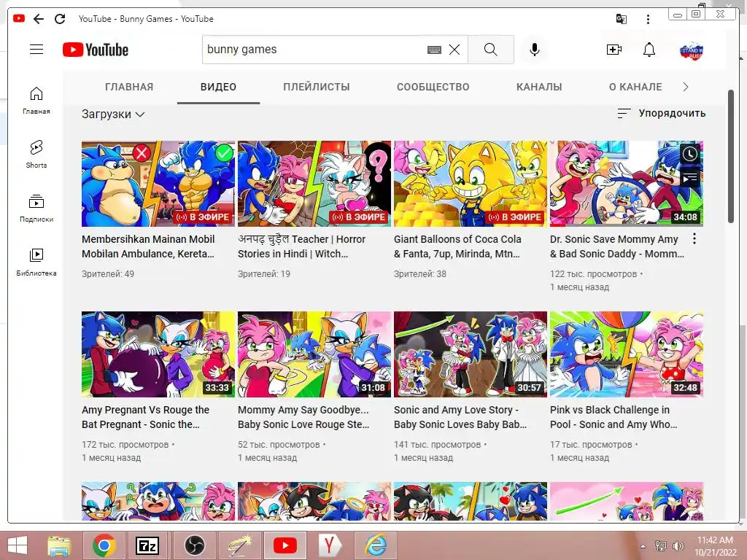747x560 pixels.
Task: Open the О КАНАЛЕ tab
Action: click(x=635, y=87)
